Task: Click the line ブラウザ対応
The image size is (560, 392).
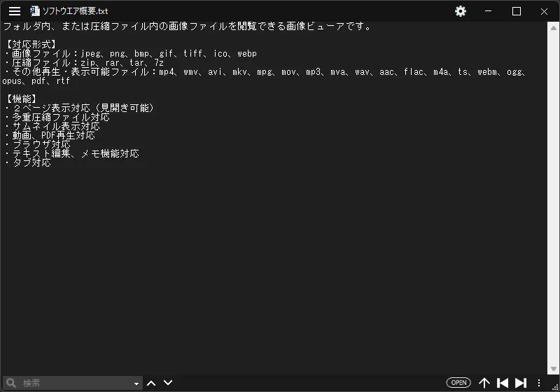Action: coord(38,144)
